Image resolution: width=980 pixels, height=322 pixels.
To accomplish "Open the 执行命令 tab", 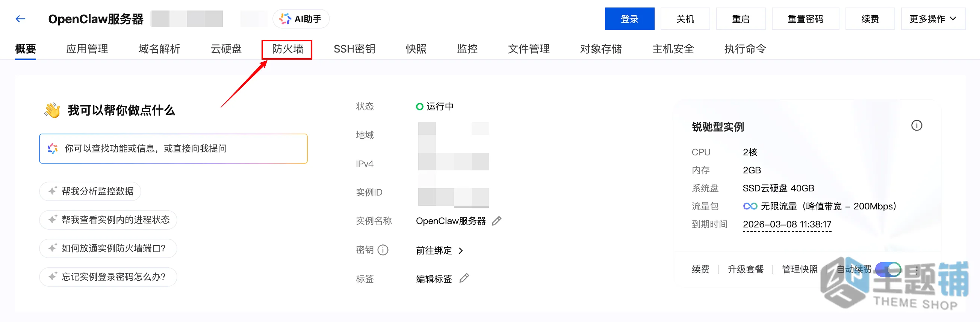I will coord(744,49).
